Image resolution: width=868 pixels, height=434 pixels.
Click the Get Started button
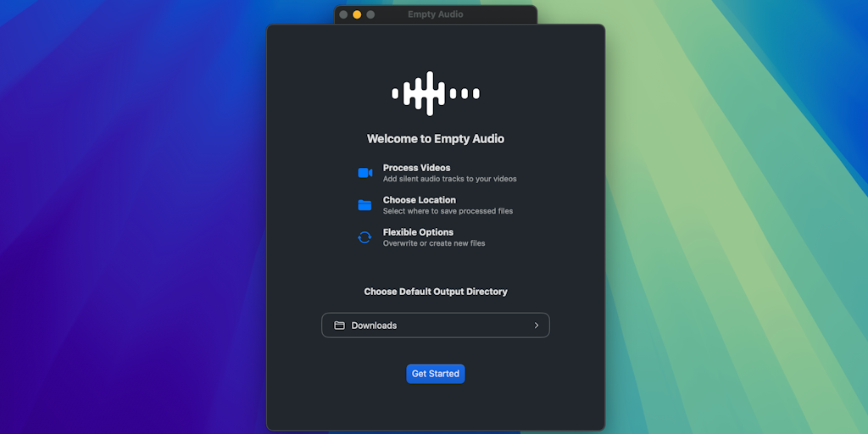[435, 374]
